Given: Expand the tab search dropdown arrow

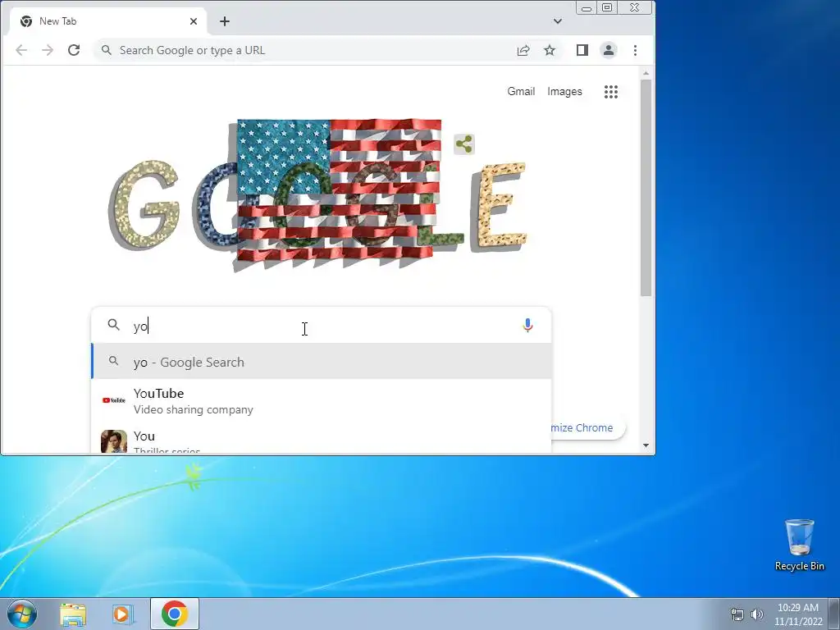Looking at the screenshot, I should coord(558,21).
